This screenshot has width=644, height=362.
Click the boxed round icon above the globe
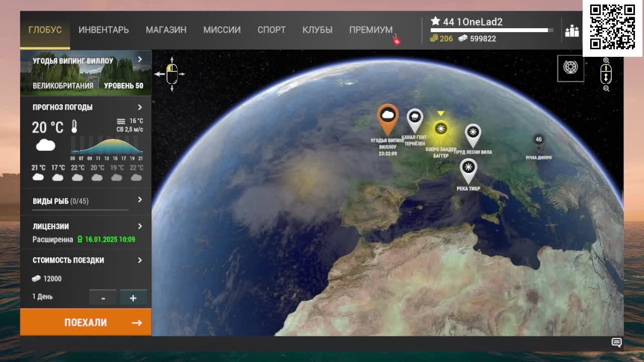(x=571, y=68)
